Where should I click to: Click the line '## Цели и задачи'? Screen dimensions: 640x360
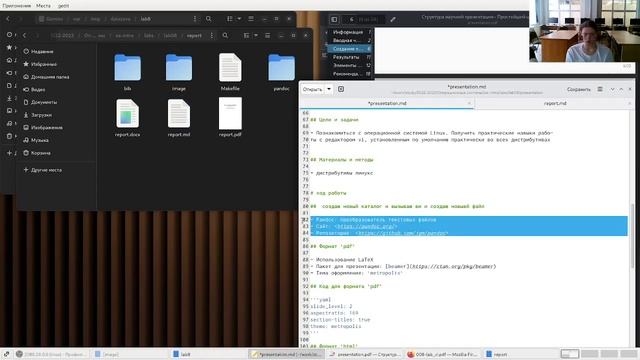[x=334, y=120]
